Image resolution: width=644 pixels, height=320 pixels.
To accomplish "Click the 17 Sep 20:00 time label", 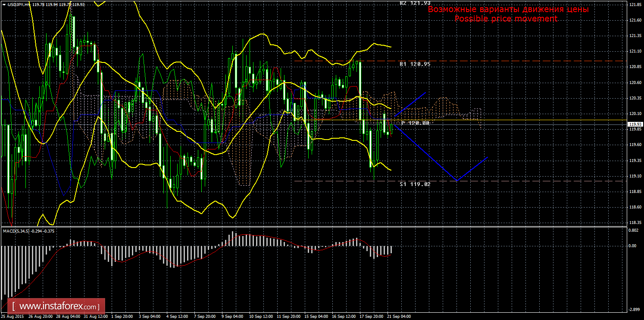I will 371,317.
